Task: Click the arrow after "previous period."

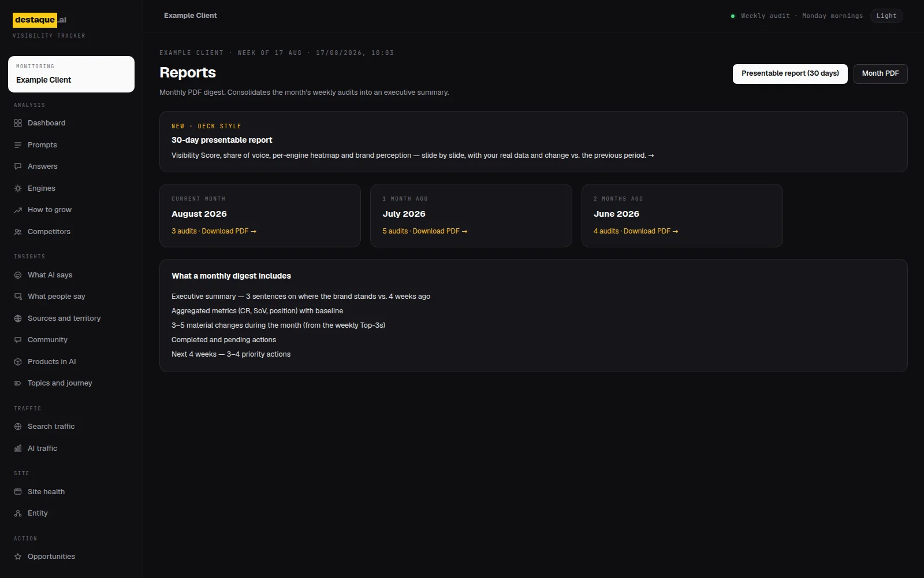Action: pos(651,155)
